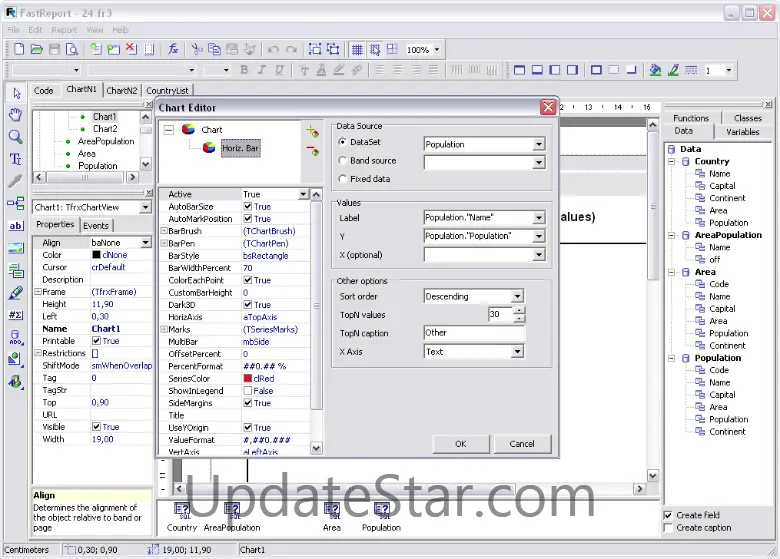Click the OK button in Chart Editor
The width and height of the screenshot is (780, 559).
click(460, 444)
